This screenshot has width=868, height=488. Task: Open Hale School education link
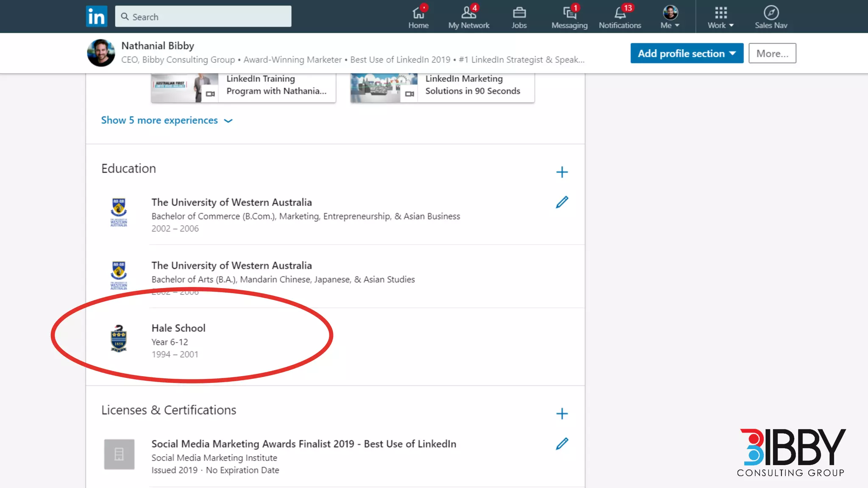[x=178, y=328]
